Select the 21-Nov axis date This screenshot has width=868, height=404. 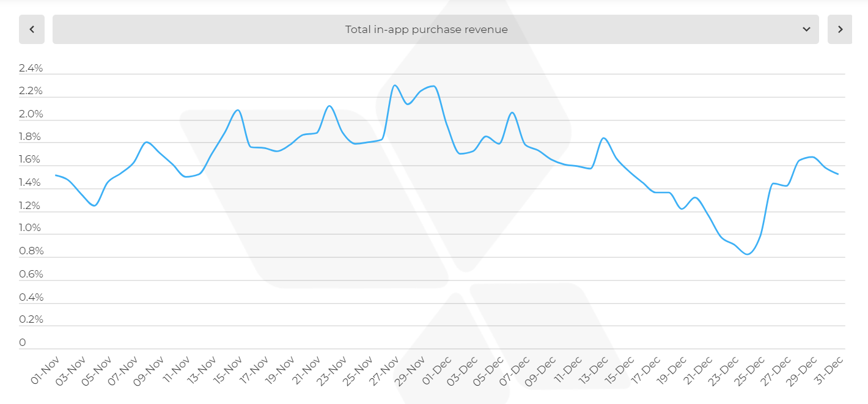(x=306, y=369)
